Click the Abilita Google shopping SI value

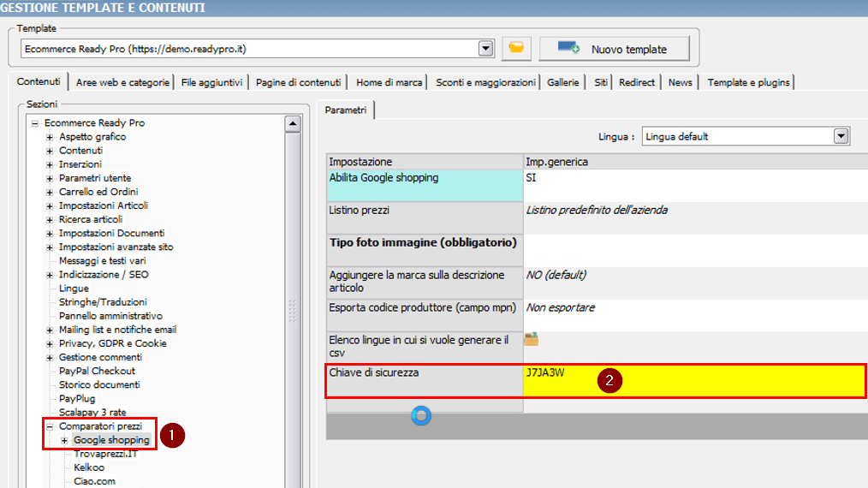(695, 186)
